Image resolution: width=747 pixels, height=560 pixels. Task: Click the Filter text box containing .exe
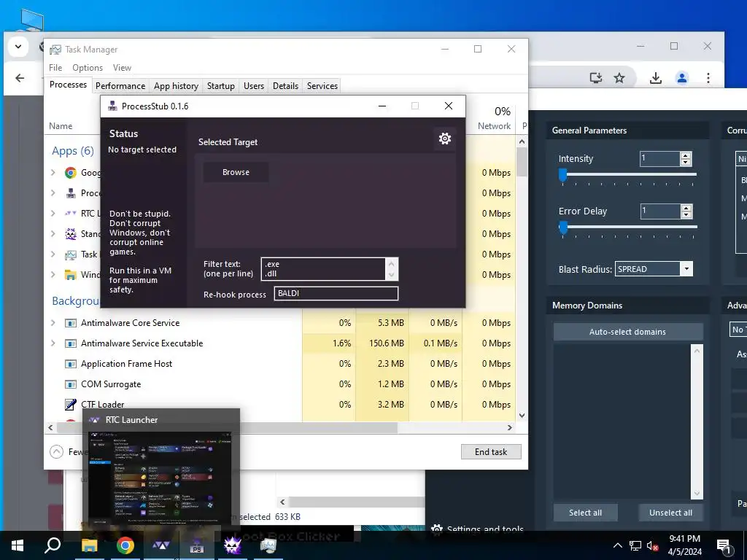[x=323, y=269]
